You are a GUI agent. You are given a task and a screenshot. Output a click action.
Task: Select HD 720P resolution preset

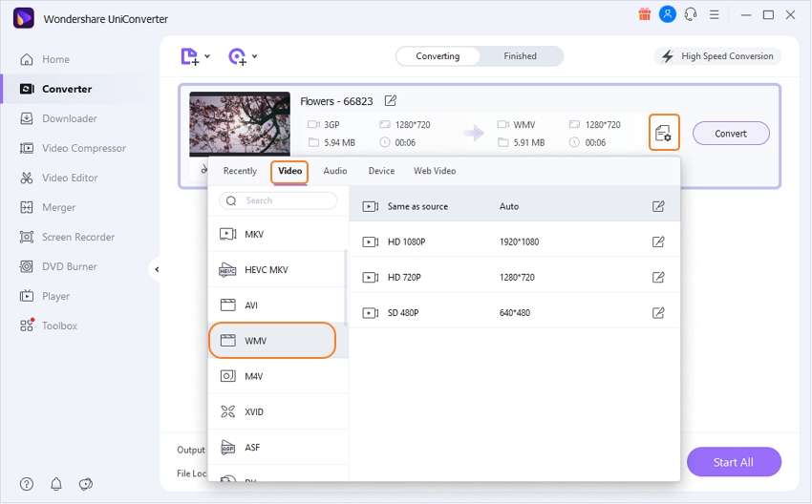tap(514, 278)
